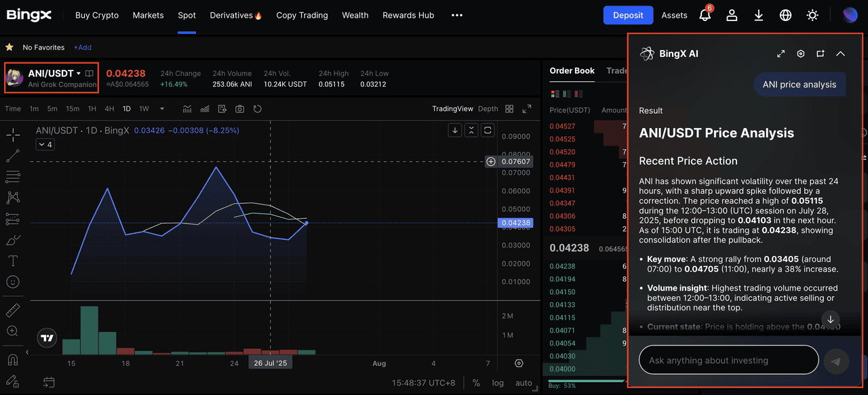The height and width of the screenshot is (395, 868).
Task: Open more timeframes dropdown arrow
Action: 162,109
